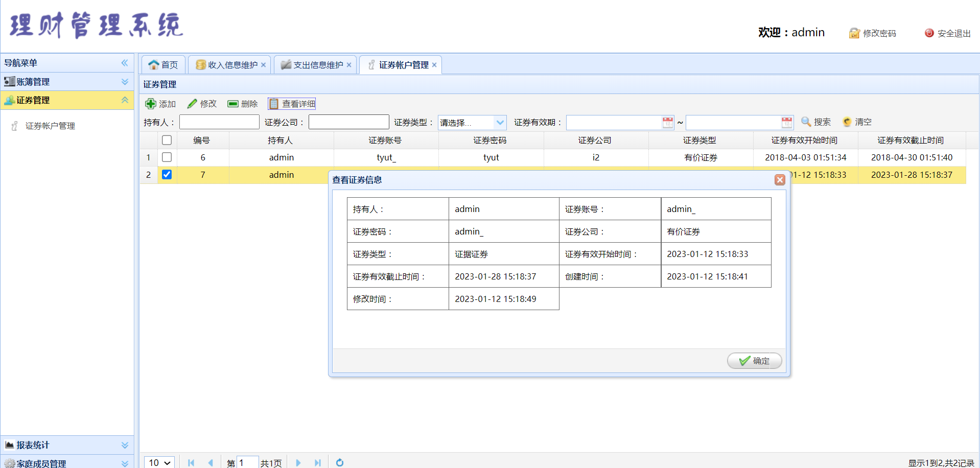Sort by the 证券账号 column header

(385, 140)
